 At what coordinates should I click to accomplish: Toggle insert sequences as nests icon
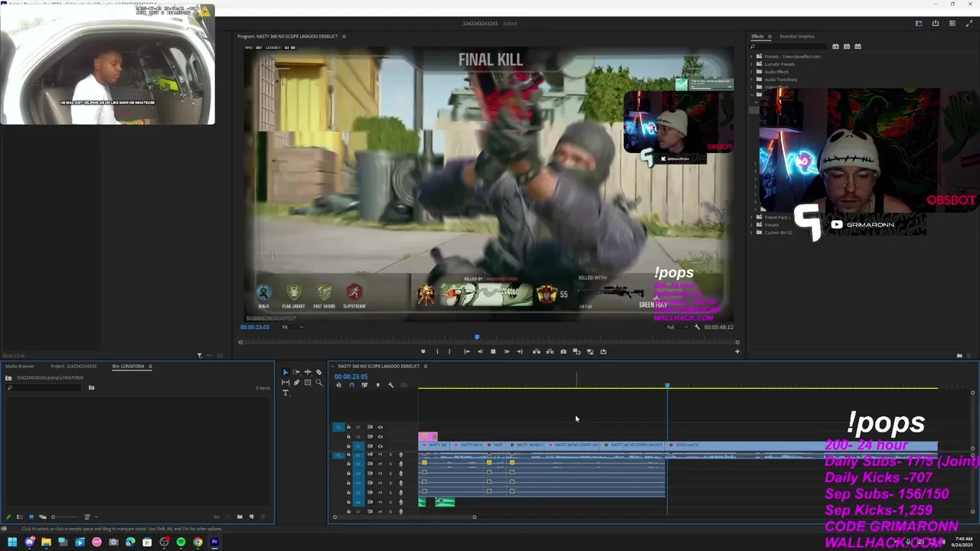pos(338,385)
